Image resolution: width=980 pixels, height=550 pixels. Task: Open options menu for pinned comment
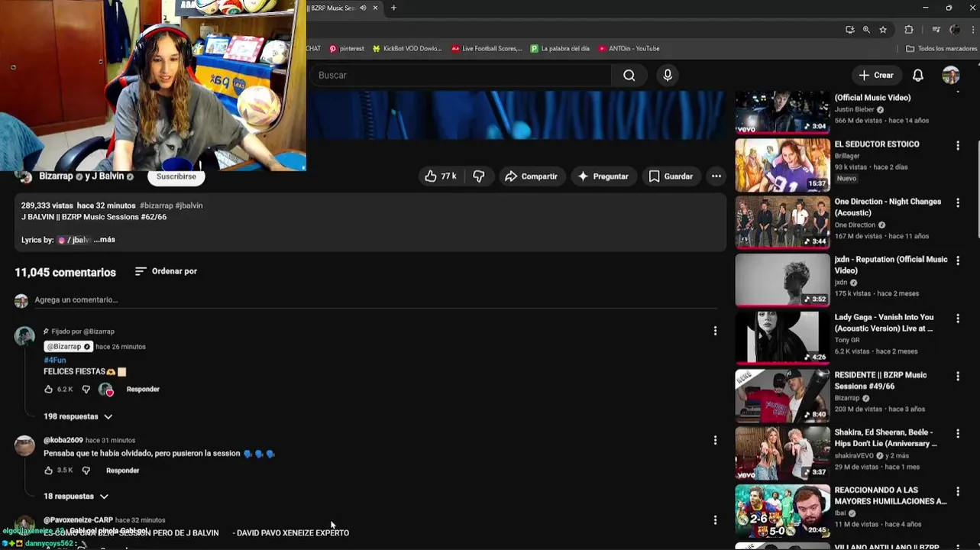(x=715, y=331)
